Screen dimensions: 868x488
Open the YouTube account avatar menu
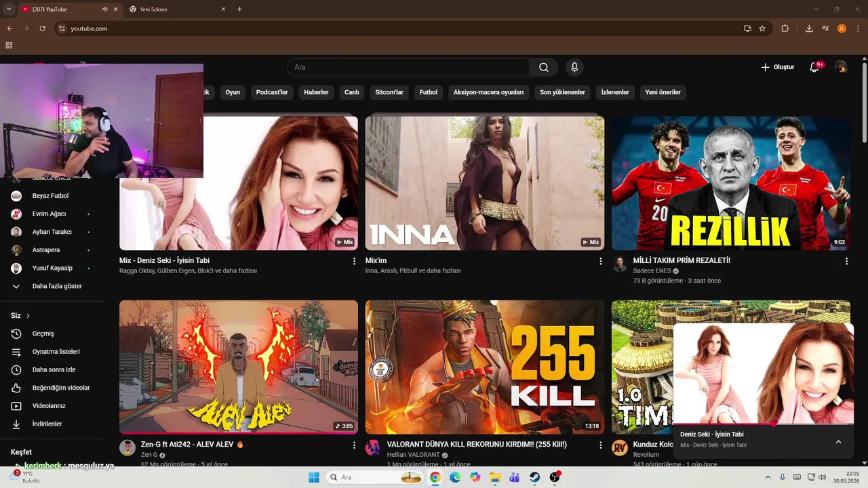(x=841, y=67)
